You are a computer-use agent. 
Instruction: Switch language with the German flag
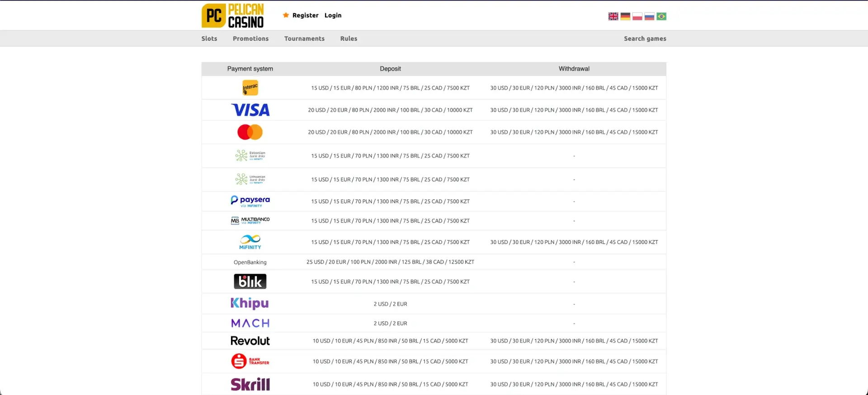[x=625, y=16]
